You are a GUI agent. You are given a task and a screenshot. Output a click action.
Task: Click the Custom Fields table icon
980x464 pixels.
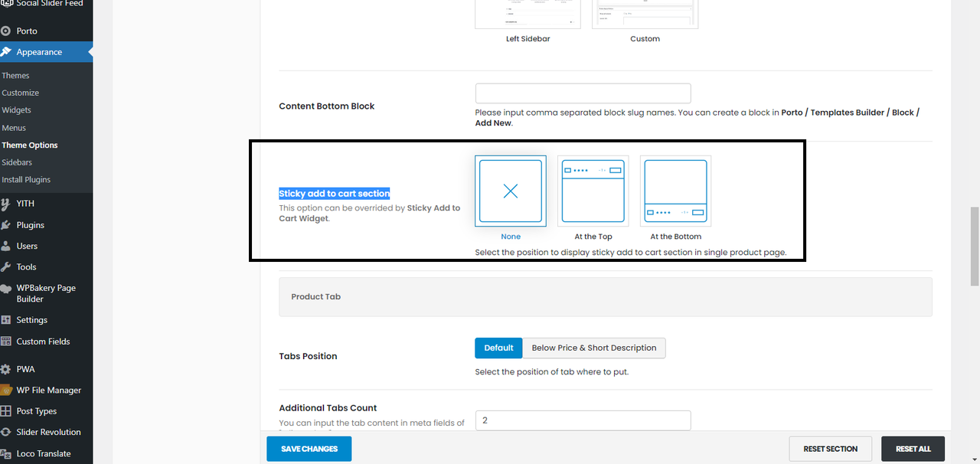point(6,341)
